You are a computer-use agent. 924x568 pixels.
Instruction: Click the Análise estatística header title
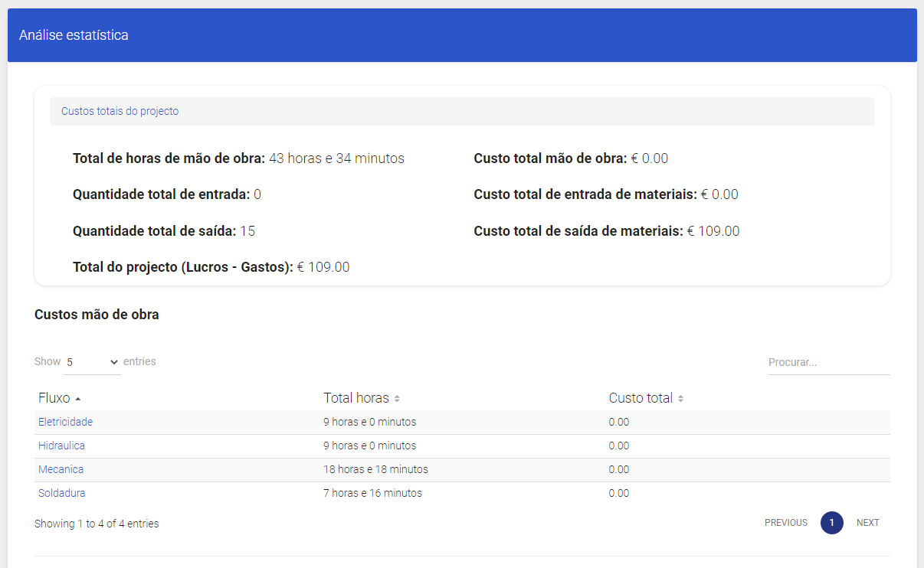[x=74, y=35]
